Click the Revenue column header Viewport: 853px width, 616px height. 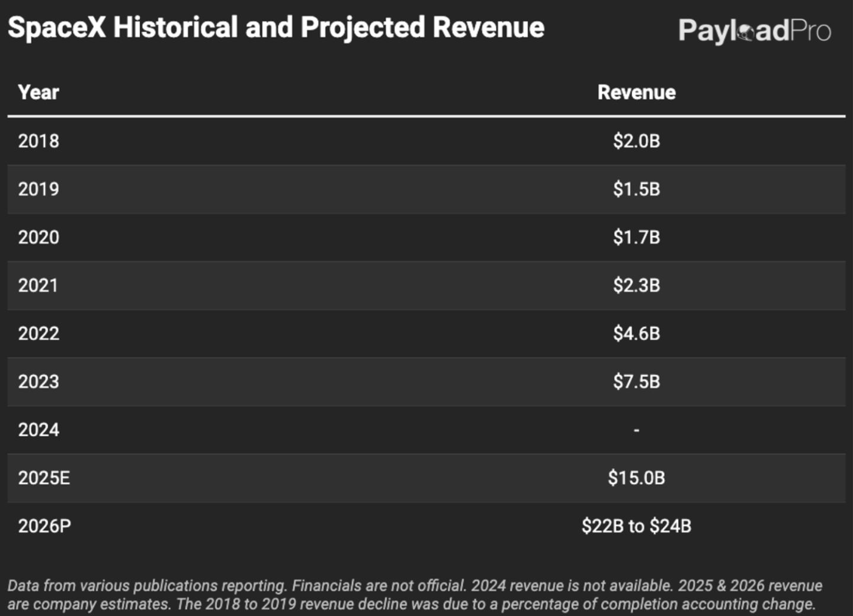[x=636, y=92]
